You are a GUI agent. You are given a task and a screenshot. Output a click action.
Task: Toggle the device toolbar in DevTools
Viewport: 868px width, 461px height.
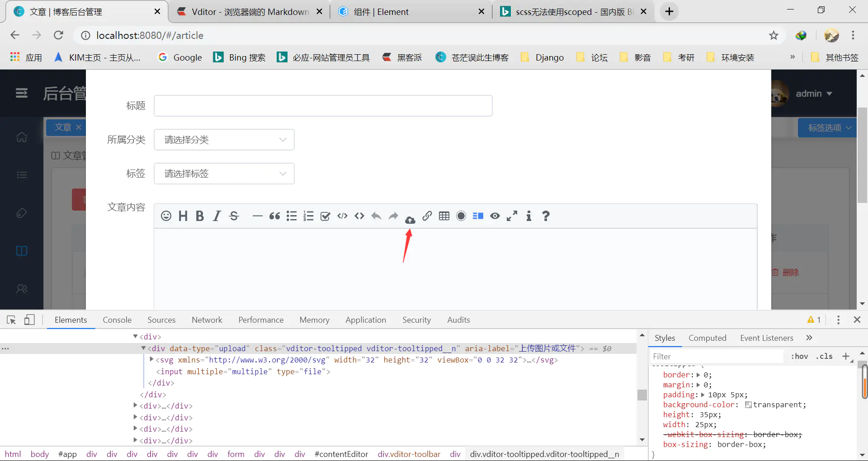point(29,320)
